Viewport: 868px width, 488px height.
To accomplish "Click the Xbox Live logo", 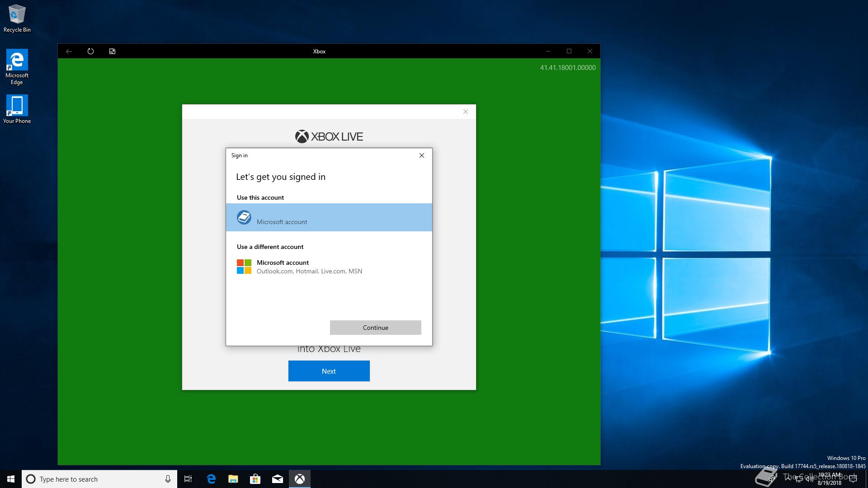I will pyautogui.click(x=329, y=136).
